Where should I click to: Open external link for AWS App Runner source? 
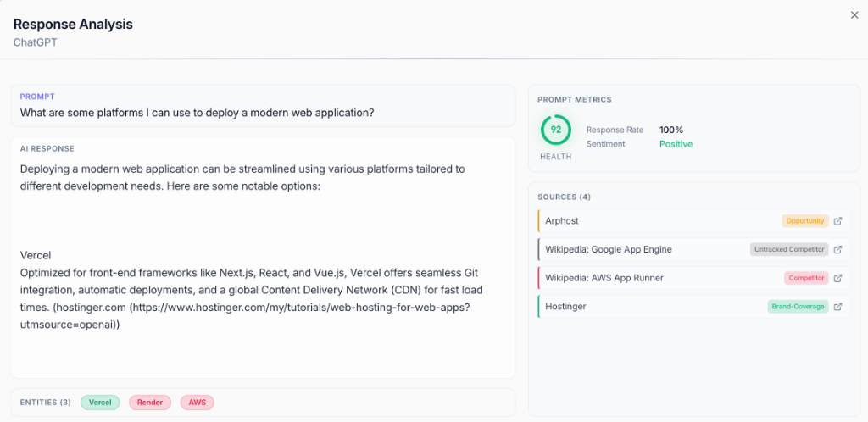click(x=837, y=278)
